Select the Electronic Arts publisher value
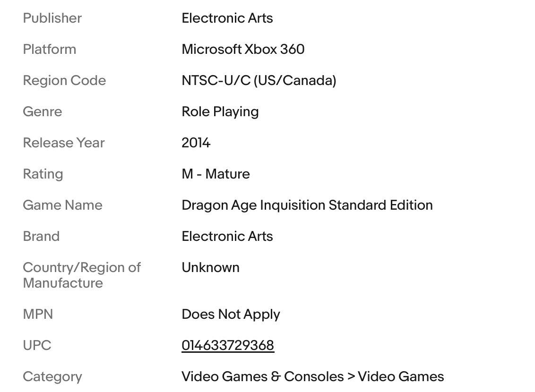This screenshot has height=392, width=535. click(x=227, y=18)
